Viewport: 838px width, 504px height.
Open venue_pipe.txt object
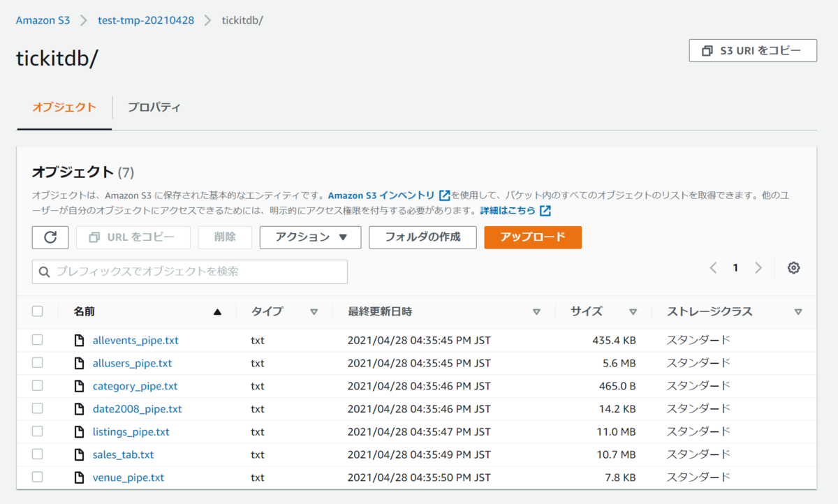128,477
